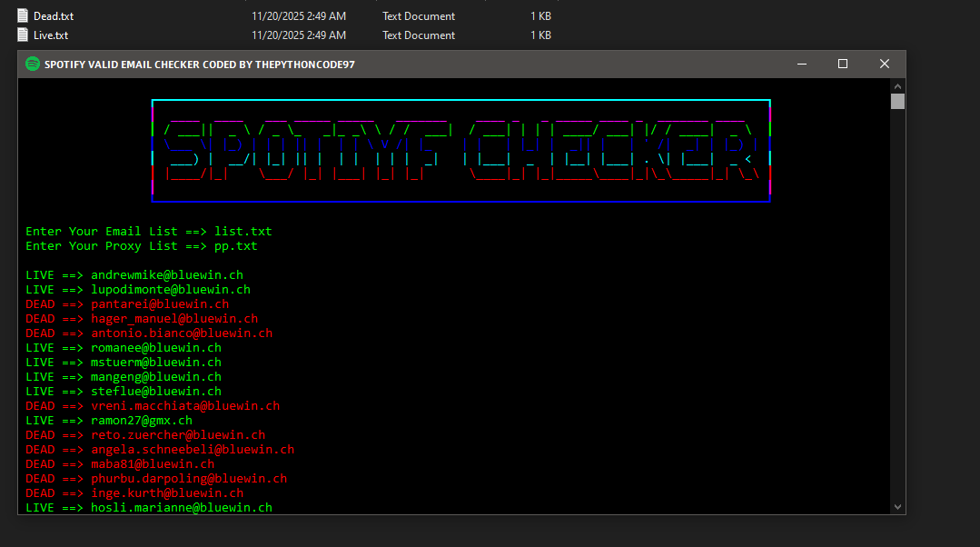980x547 pixels.
Task: Click the console window title text
Action: 200,65
